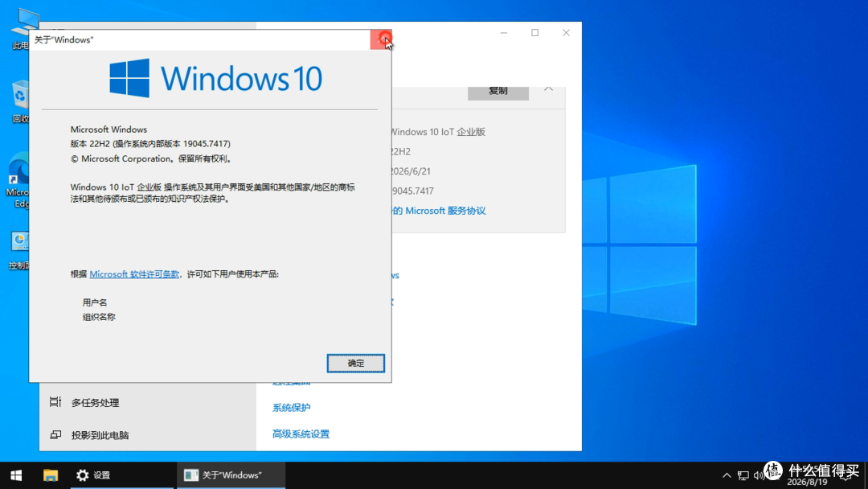Open File Explorer from the taskbar
This screenshot has width=868, height=489.
51,475
